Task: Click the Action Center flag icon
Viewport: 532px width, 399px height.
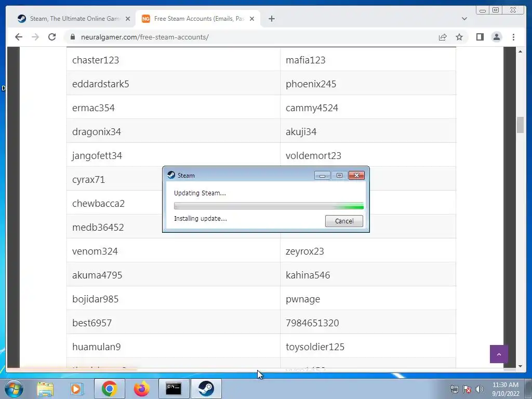Action: pos(467,389)
